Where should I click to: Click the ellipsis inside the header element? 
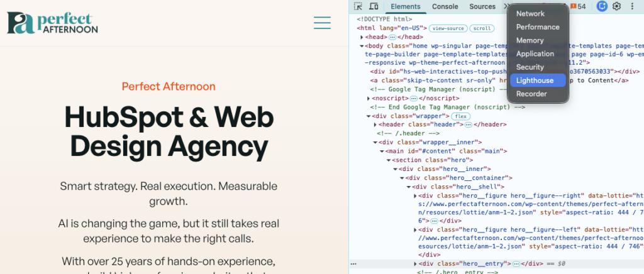tap(468, 124)
